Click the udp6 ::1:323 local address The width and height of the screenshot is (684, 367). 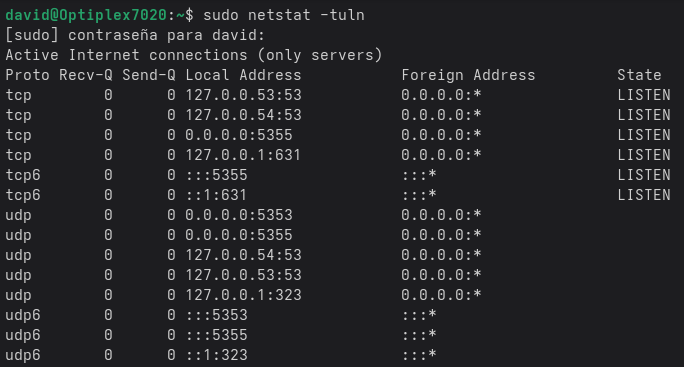[x=216, y=355]
